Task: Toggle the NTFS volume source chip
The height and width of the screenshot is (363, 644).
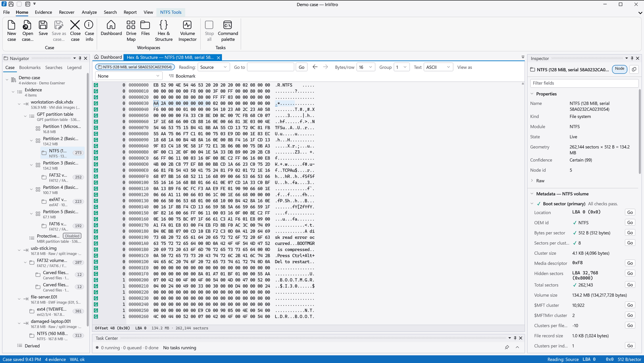Action: 135,67
